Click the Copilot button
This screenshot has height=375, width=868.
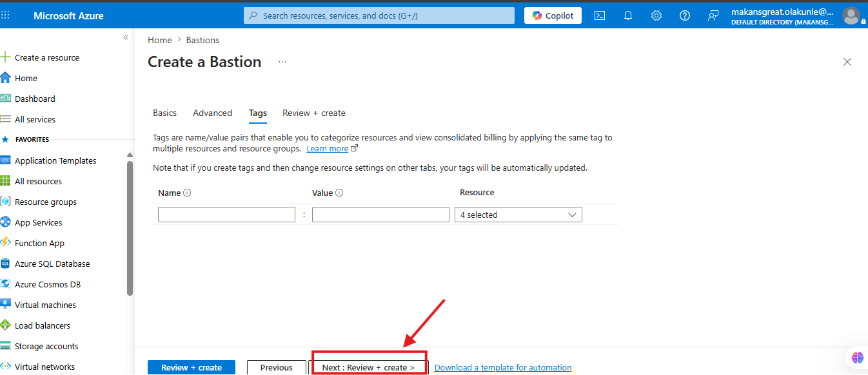point(553,15)
